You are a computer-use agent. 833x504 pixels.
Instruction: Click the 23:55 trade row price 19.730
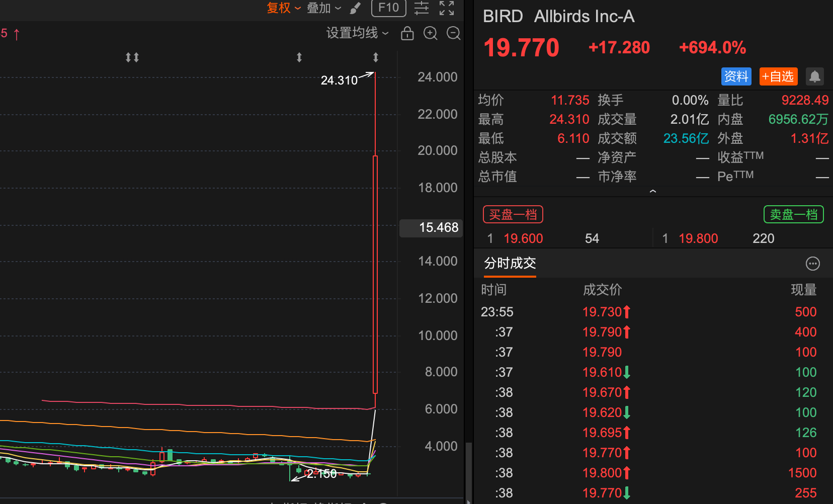click(x=602, y=312)
